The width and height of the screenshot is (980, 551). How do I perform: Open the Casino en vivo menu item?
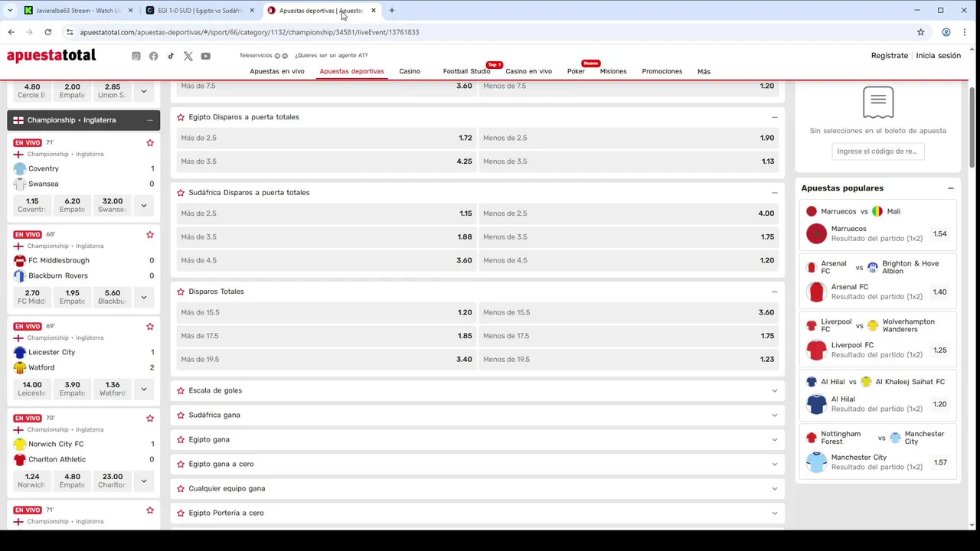528,71
